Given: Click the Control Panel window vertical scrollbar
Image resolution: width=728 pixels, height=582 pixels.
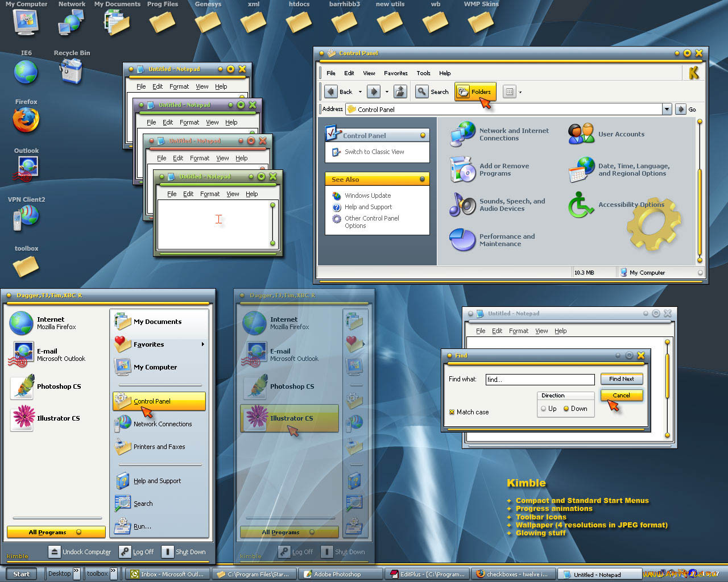Looking at the screenshot, I should [x=700, y=190].
